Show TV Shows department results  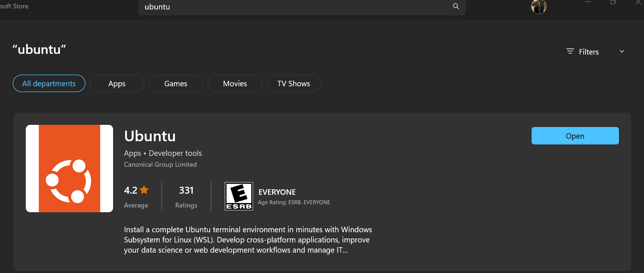294,83
